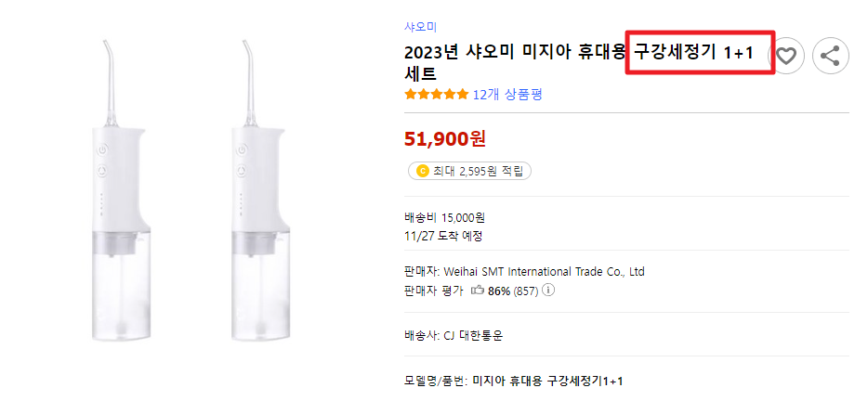Click the product title starting with 2023년 샤오미
This screenshot has width=868, height=401.
[517, 54]
